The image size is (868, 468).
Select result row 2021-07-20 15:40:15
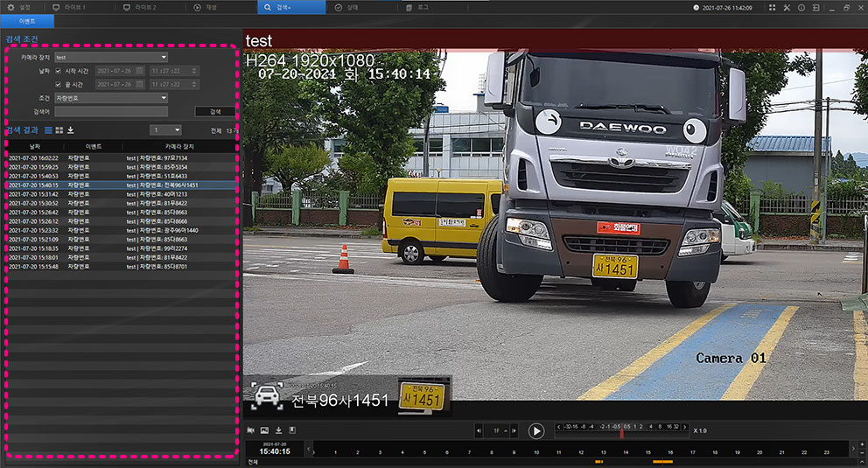click(122, 185)
